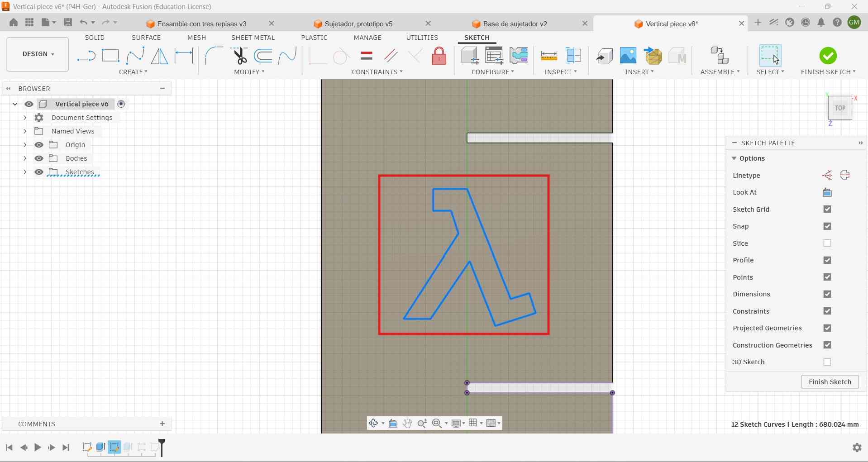Click the Insert Derive icon
868x462 pixels.
[x=604, y=56]
